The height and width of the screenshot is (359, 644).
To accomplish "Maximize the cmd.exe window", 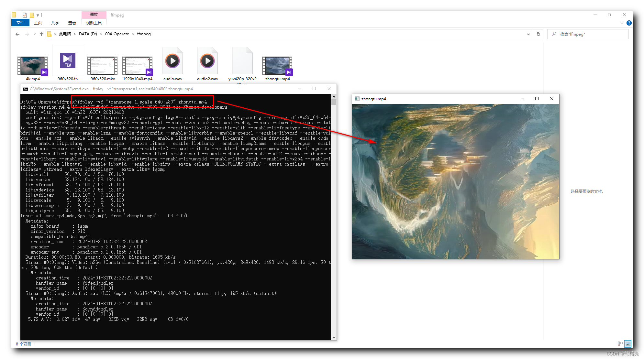I will pyautogui.click(x=314, y=89).
